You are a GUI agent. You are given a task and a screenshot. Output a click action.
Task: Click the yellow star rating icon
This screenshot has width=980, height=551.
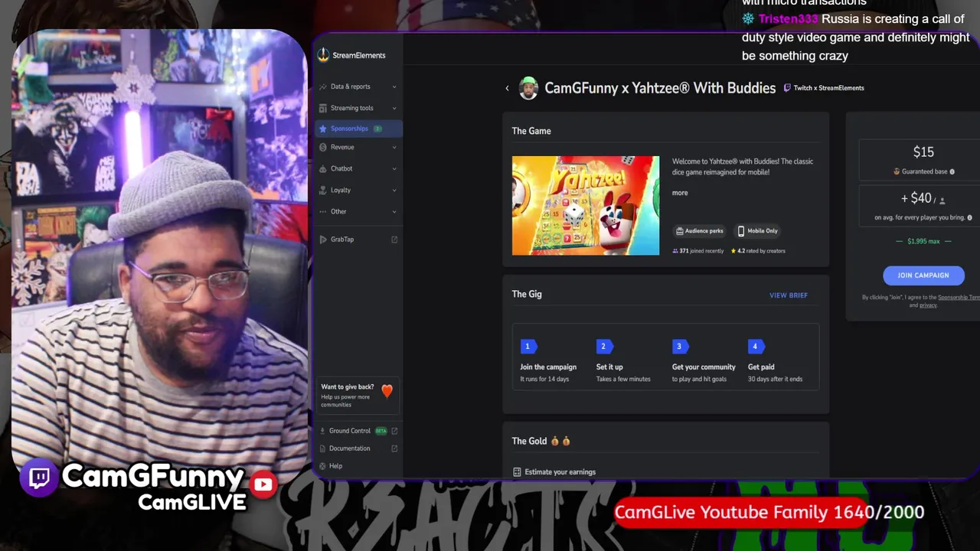pyautogui.click(x=733, y=251)
